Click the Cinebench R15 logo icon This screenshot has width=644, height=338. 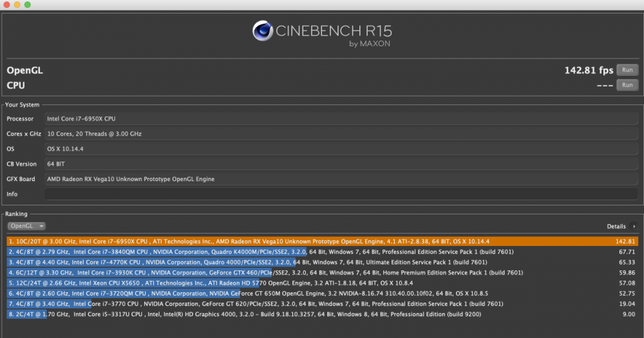[x=263, y=31]
